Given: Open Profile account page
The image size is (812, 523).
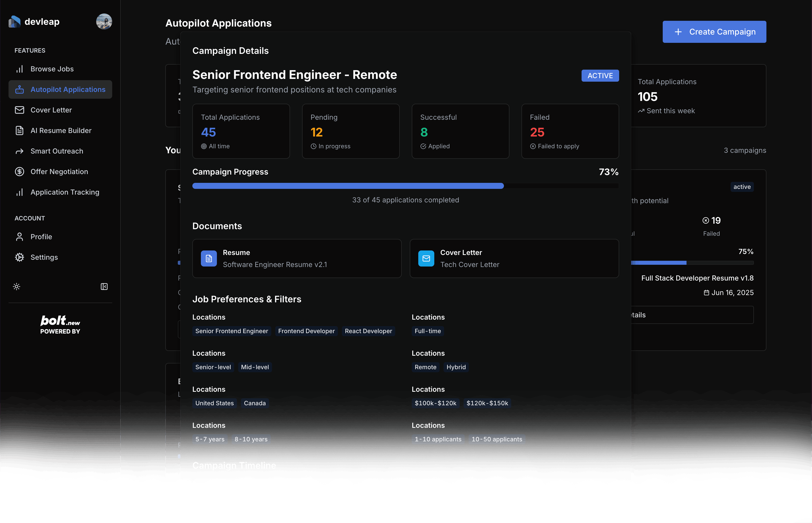Looking at the screenshot, I should (60, 237).
